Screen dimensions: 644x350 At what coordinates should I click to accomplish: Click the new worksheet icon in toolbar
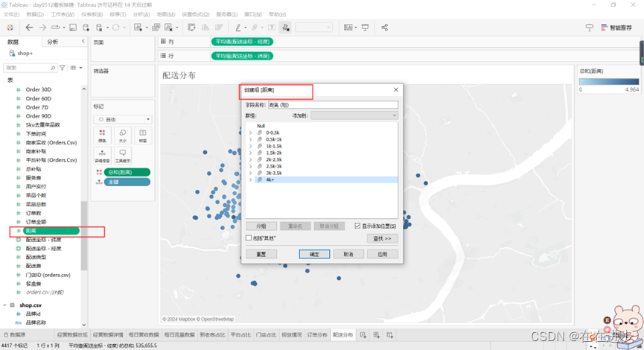click(138, 28)
